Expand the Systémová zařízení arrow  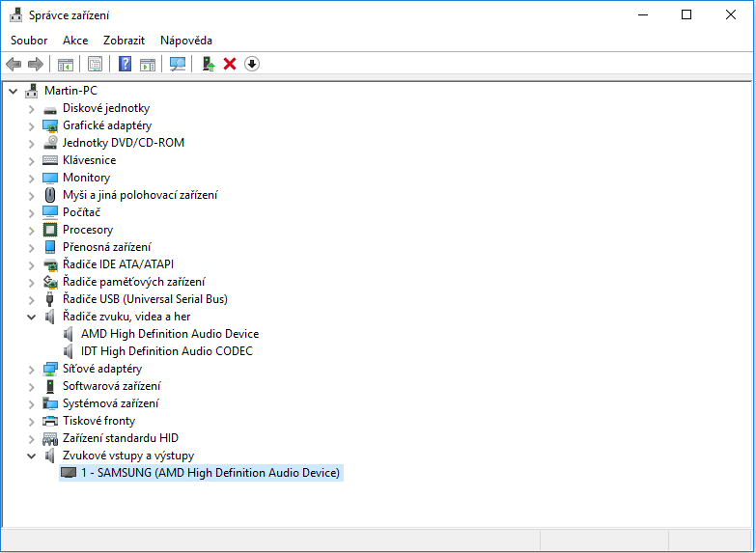click(x=31, y=404)
